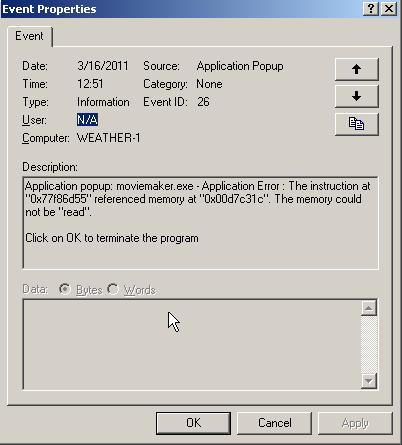
Task: Open the question mark help button
Action: pyautogui.click(x=371, y=9)
